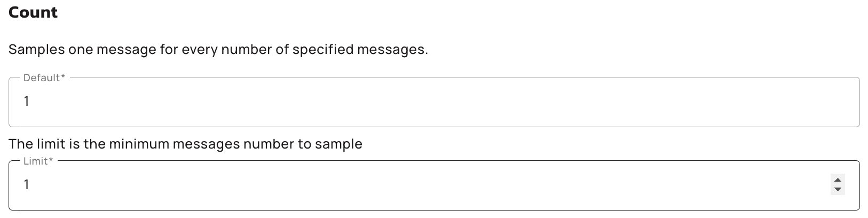The width and height of the screenshot is (868, 218).
Task: Decrease the Limit value by one
Action: (x=838, y=189)
